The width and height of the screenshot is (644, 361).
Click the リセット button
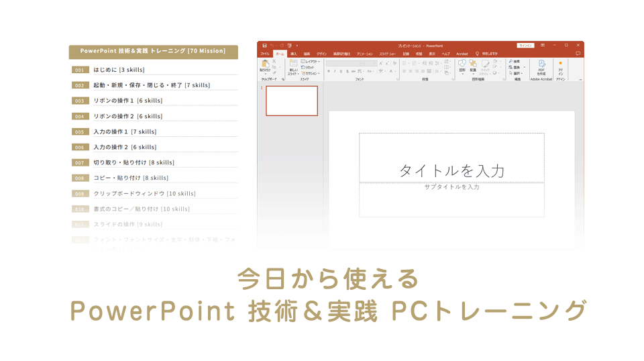click(308, 67)
